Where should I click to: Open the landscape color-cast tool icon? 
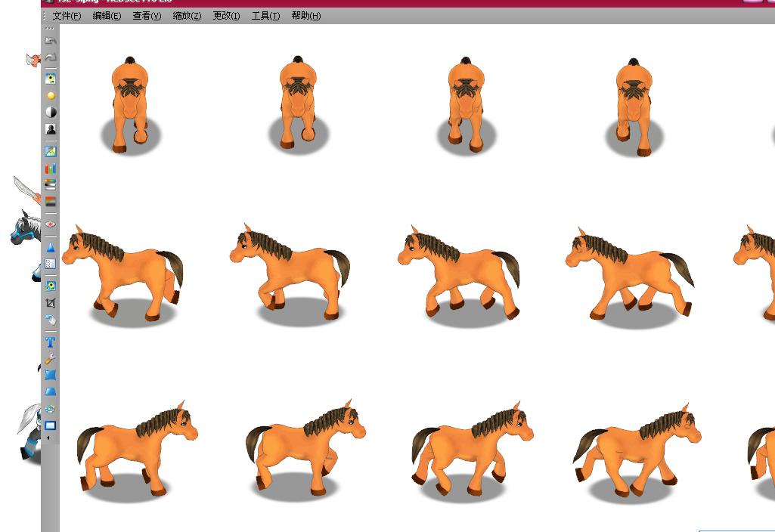point(51,151)
